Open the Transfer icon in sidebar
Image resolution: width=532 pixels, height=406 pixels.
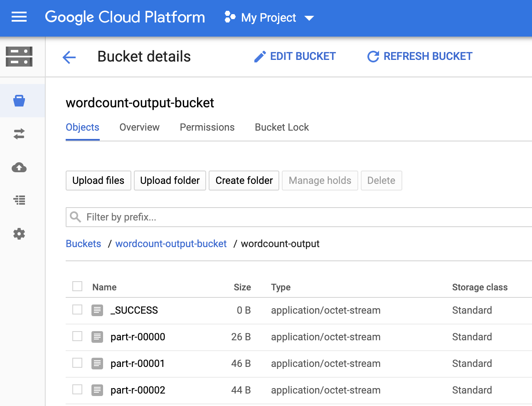coord(19,134)
